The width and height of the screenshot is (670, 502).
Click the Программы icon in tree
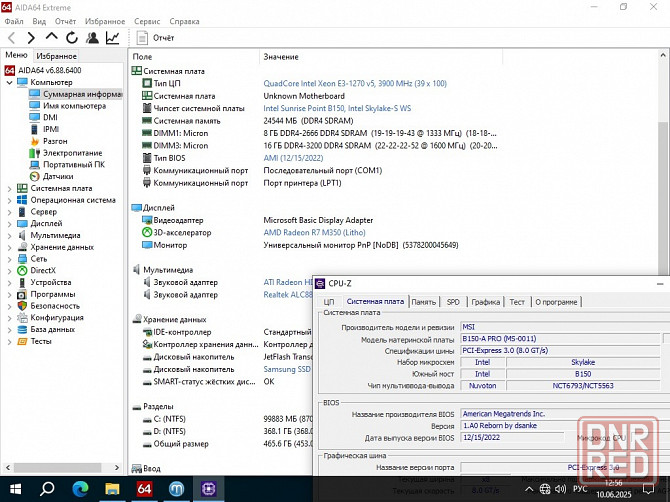[x=22, y=294]
